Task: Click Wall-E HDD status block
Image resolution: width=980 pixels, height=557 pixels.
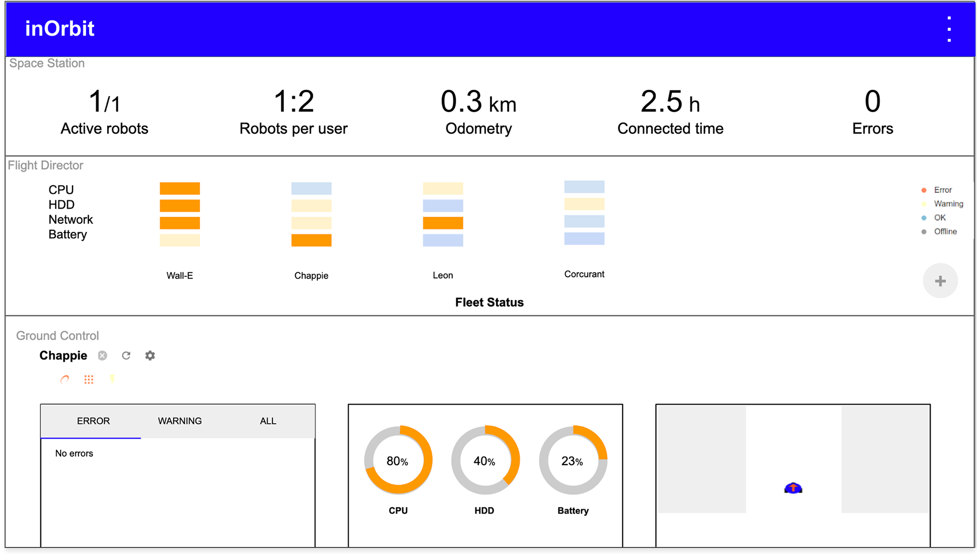Action: coord(180,206)
